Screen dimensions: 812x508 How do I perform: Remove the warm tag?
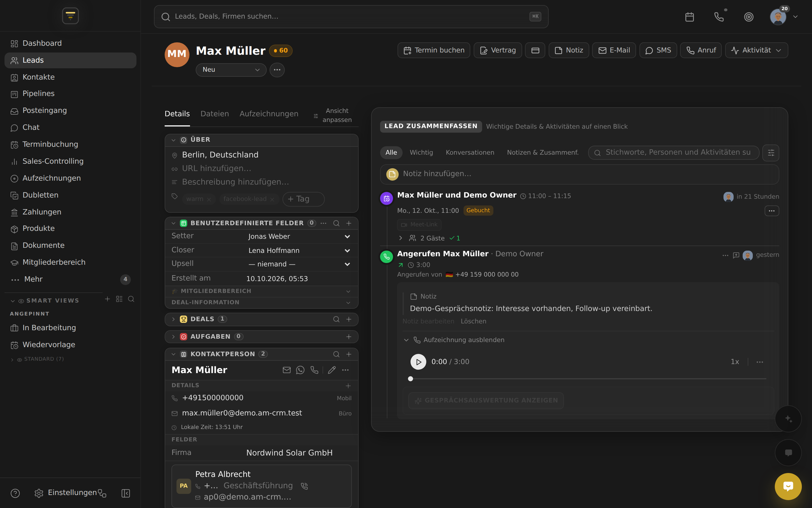pyautogui.click(x=209, y=200)
